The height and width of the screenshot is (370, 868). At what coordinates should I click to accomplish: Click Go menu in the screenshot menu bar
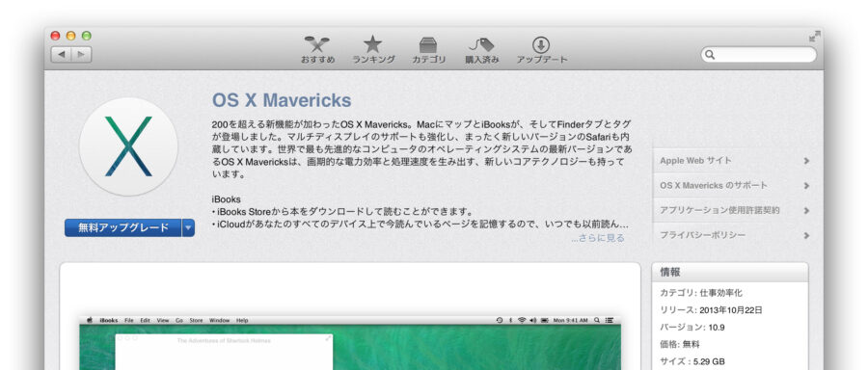(179, 320)
